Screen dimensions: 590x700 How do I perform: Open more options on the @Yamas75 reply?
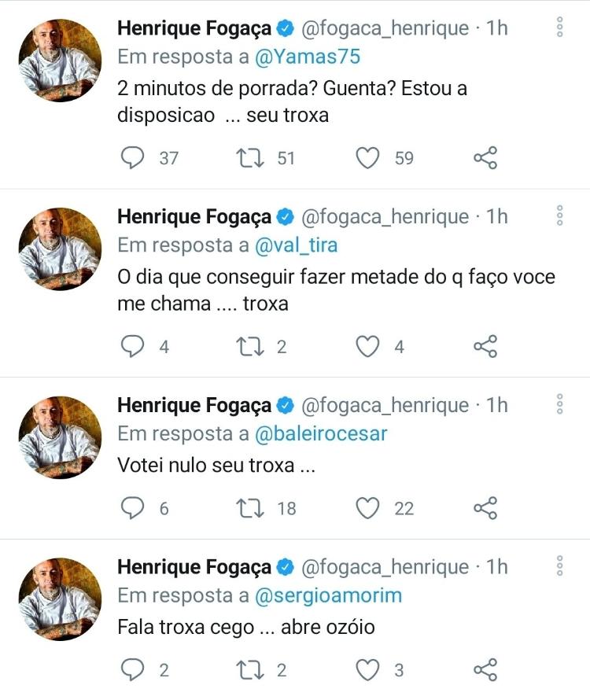pyautogui.click(x=559, y=28)
